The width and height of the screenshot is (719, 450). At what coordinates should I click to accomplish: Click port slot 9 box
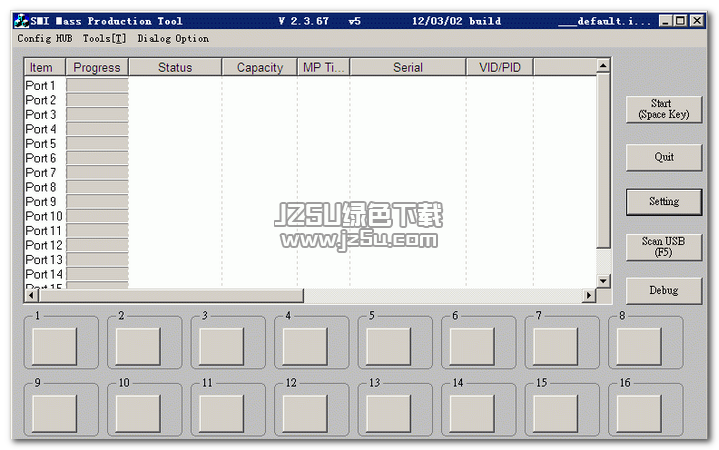[x=55, y=414]
